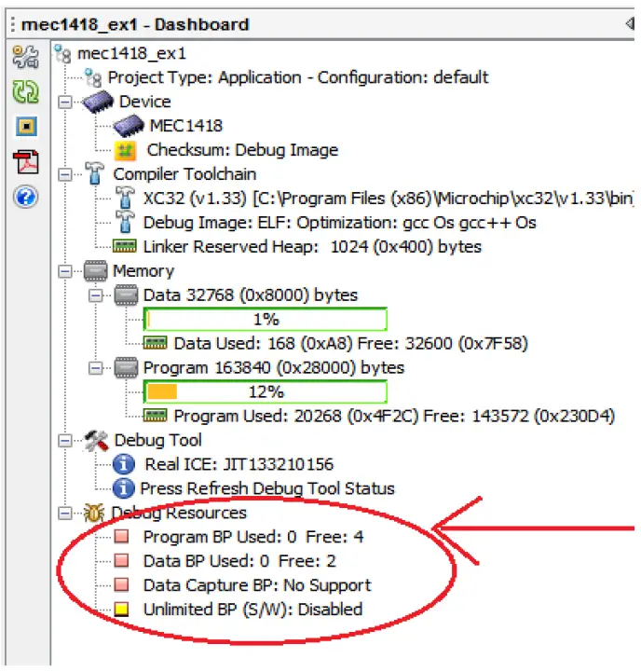Select Linker Reserved Heap: 1024 bytes row

pos(312,247)
